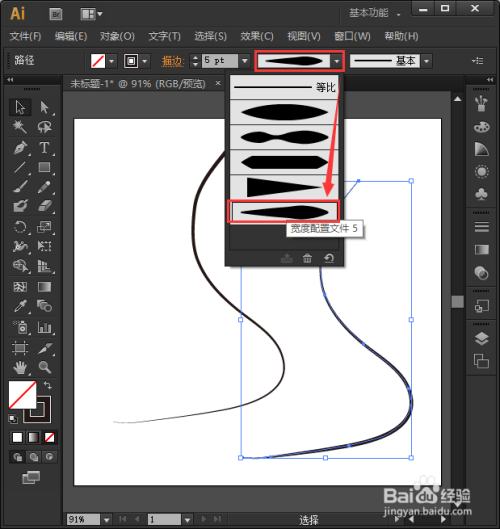Open the Layers panel icon
Image resolution: width=500 pixels, height=529 pixels.
(x=481, y=338)
